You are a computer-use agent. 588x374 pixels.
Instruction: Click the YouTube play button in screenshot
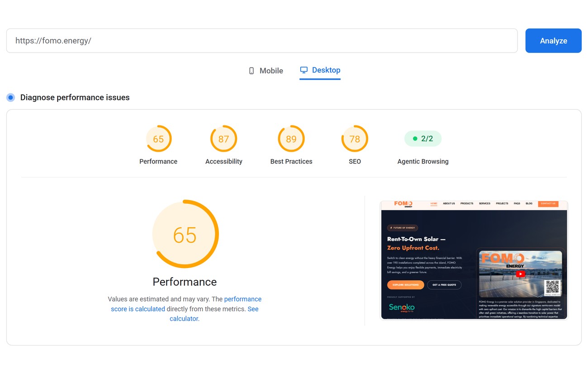tap(521, 274)
